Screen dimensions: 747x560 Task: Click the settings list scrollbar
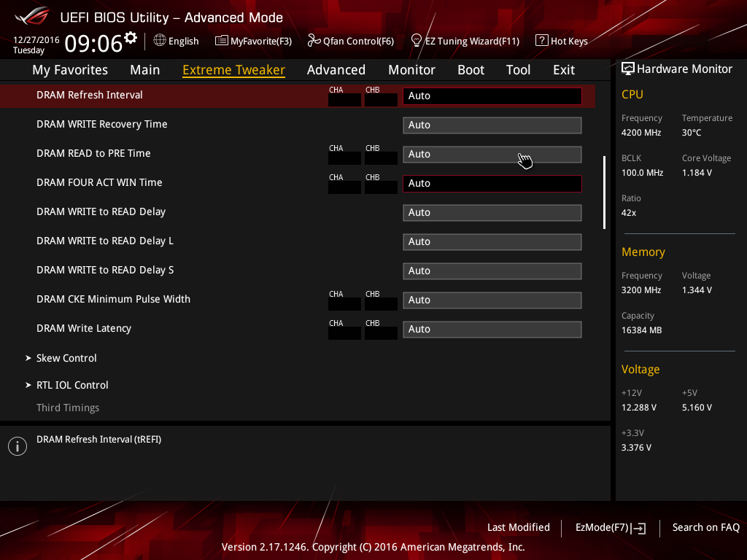604,192
